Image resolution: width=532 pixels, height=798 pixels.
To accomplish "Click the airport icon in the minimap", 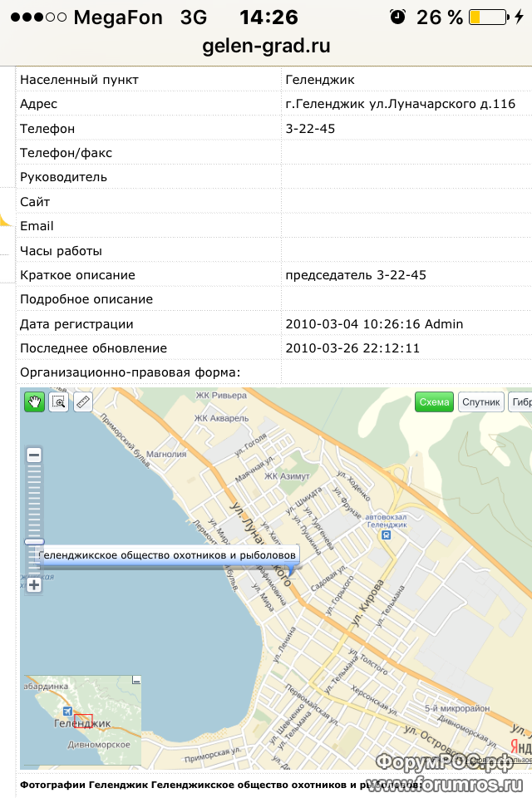I will [x=67, y=711].
